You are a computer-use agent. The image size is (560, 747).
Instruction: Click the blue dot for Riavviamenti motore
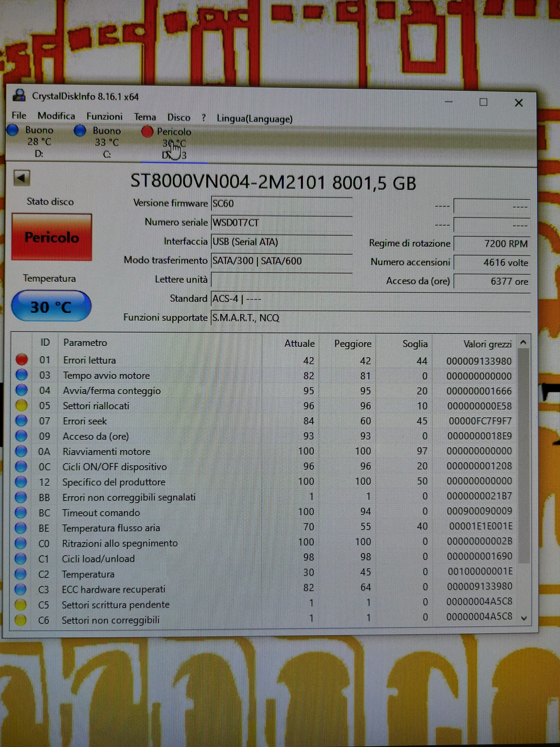[x=21, y=451]
